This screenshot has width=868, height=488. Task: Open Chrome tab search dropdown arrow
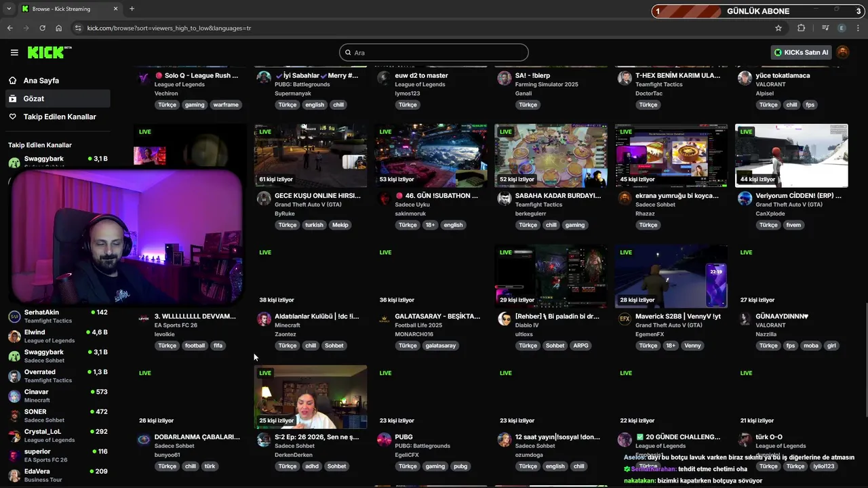(9, 9)
